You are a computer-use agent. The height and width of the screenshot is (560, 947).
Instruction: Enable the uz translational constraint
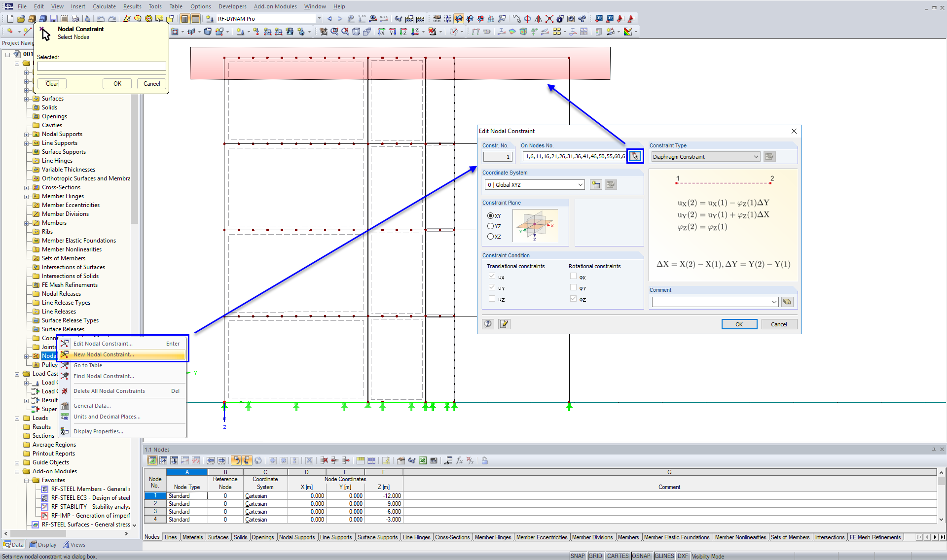(x=492, y=298)
